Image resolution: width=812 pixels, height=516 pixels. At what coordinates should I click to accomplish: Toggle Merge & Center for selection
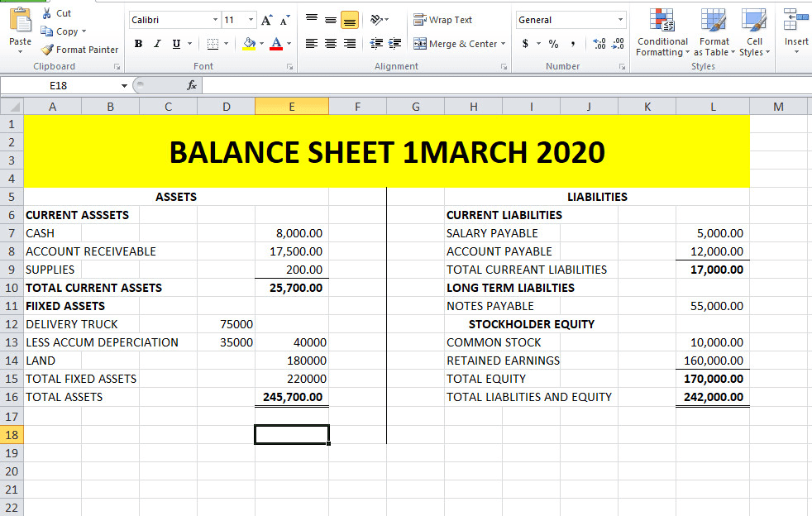coord(453,43)
